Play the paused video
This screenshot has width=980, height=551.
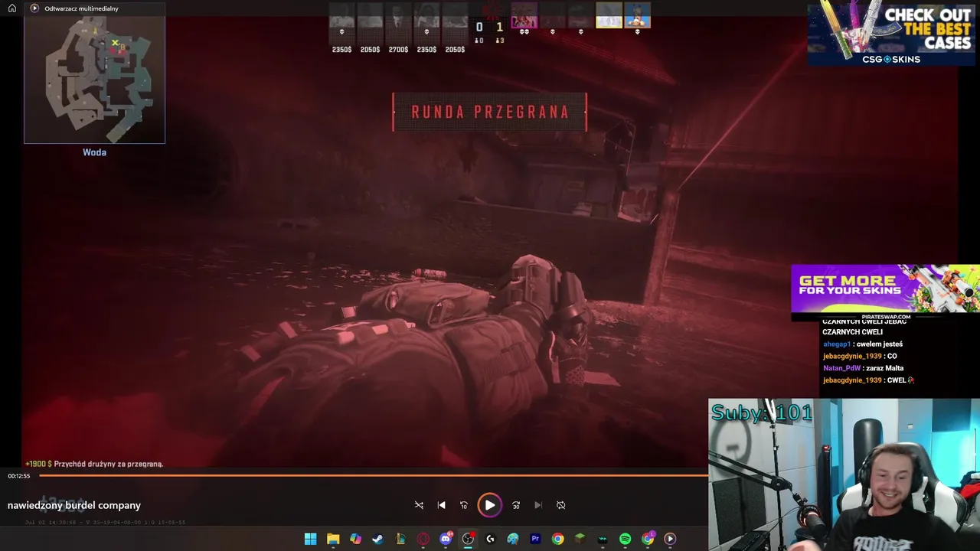(489, 505)
